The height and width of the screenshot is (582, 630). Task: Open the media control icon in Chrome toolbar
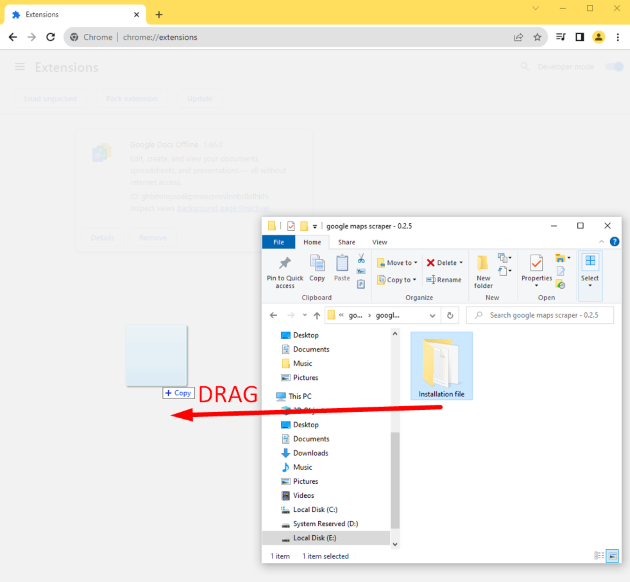[x=560, y=37]
